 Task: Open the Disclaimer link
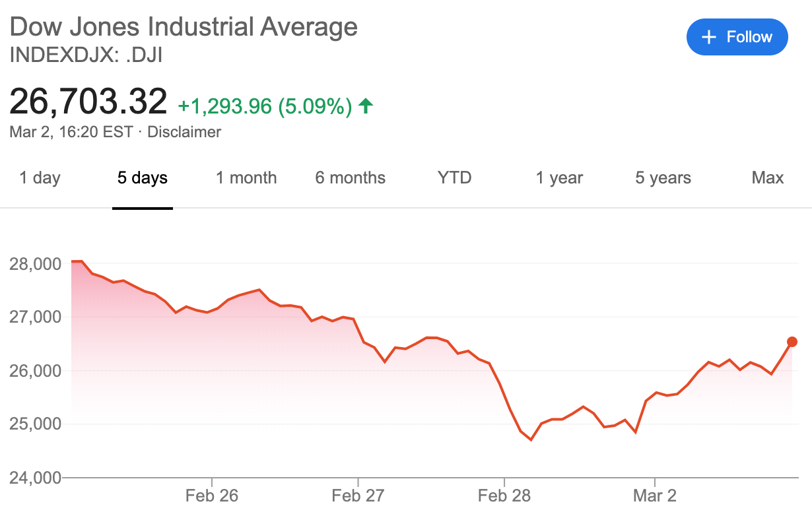click(x=184, y=132)
